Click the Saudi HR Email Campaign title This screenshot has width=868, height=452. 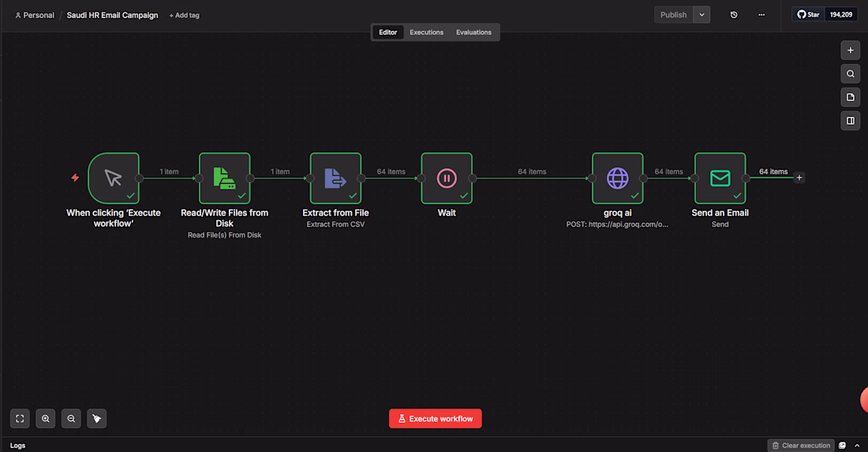point(112,16)
